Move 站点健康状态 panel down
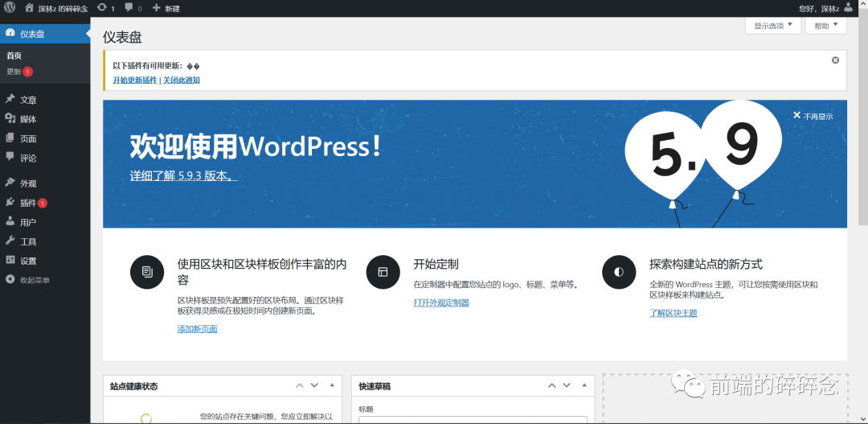The width and height of the screenshot is (868, 424). tap(314, 385)
